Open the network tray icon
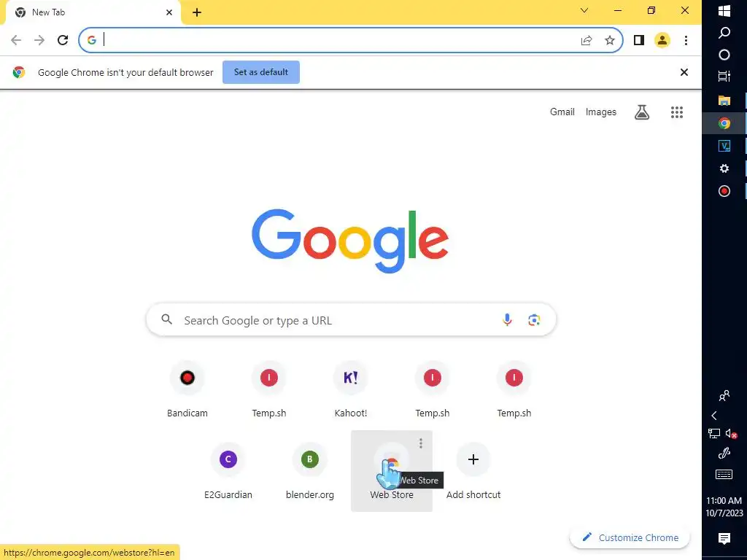The height and width of the screenshot is (560, 747). click(714, 434)
